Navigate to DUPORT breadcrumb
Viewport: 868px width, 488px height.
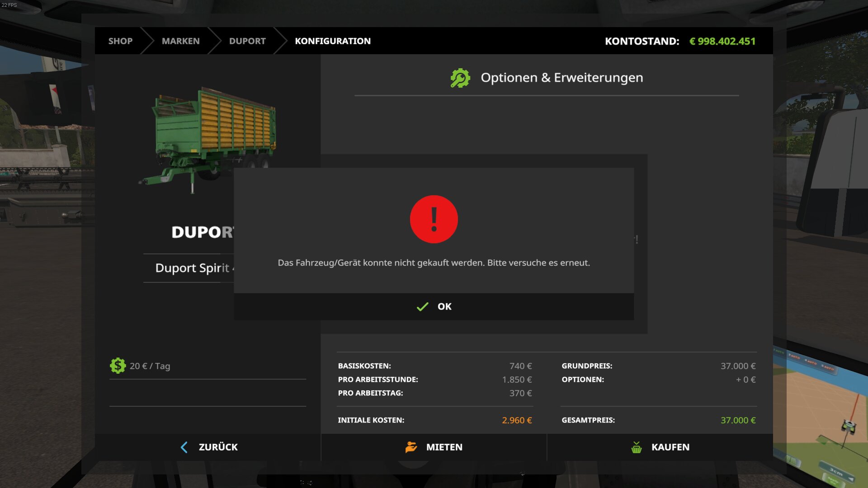pos(247,41)
